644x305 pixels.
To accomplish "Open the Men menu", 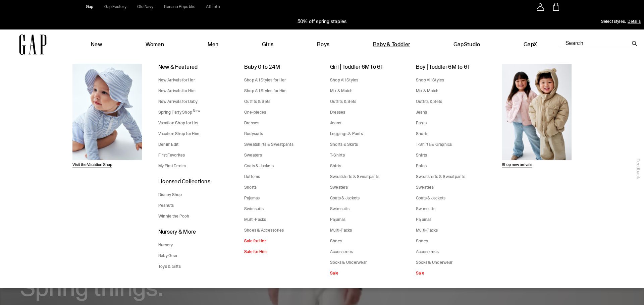I will [x=213, y=44].
